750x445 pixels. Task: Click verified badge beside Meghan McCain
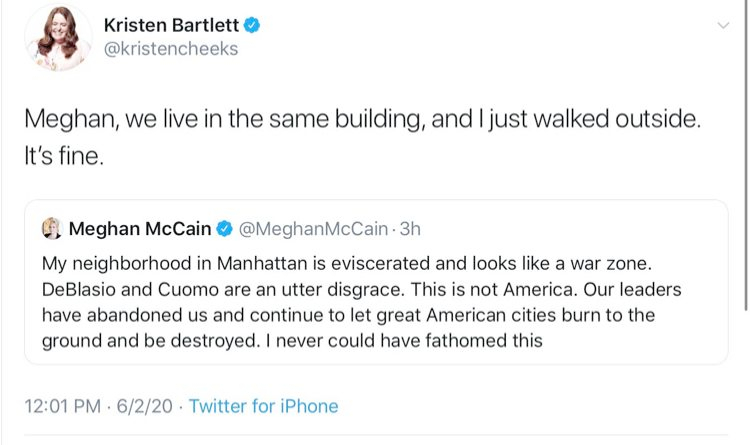[x=226, y=229]
